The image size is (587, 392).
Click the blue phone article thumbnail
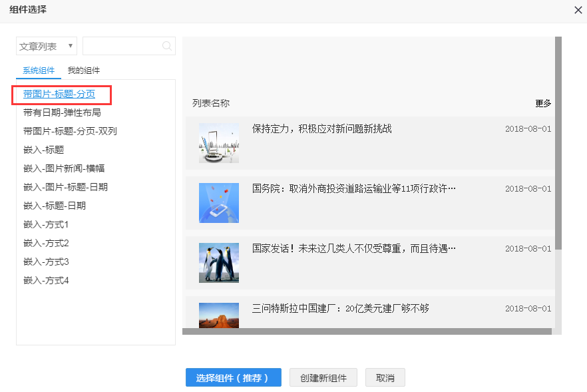pyautogui.click(x=219, y=202)
